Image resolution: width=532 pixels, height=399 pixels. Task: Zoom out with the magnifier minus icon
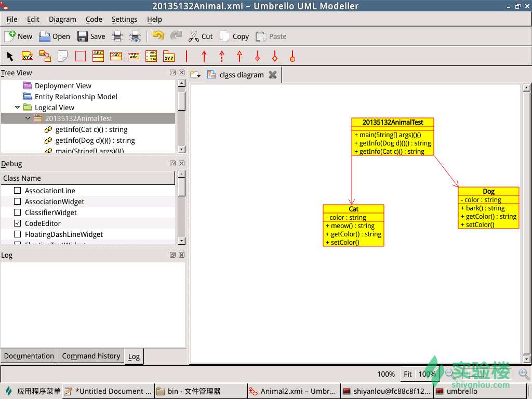point(449,373)
